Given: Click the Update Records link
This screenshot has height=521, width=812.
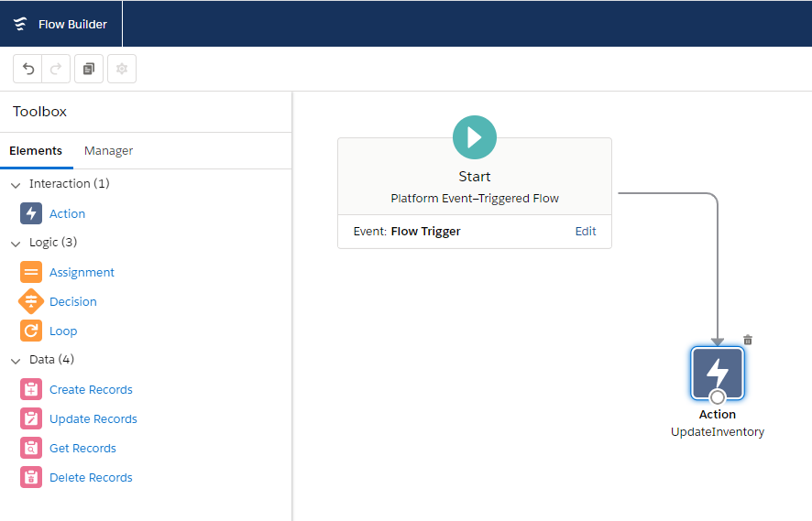Looking at the screenshot, I should tap(93, 418).
